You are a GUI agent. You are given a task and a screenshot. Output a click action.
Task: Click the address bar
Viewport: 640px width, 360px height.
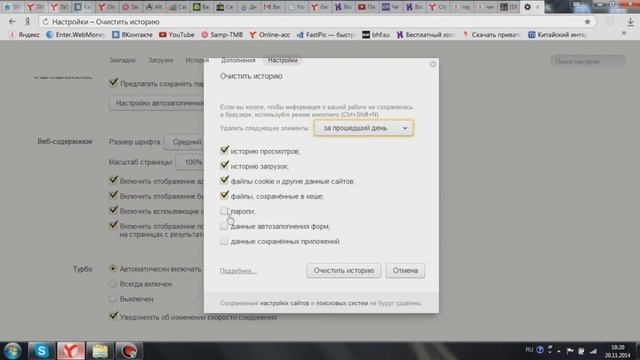(314, 22)
